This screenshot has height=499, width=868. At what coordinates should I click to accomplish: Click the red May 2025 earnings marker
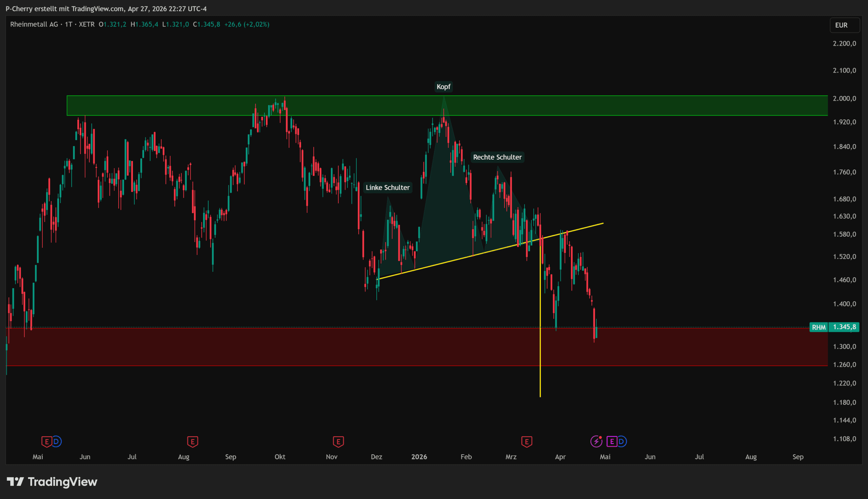pos(46,441)
